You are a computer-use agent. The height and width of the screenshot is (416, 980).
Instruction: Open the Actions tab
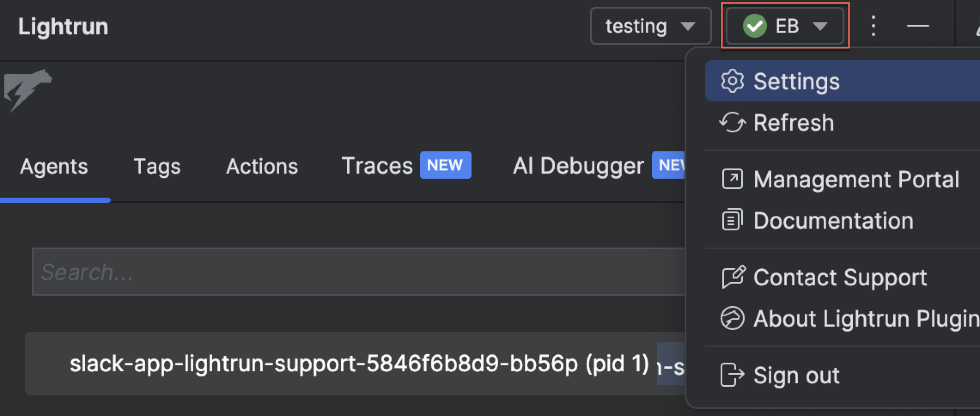coord(262,166)
